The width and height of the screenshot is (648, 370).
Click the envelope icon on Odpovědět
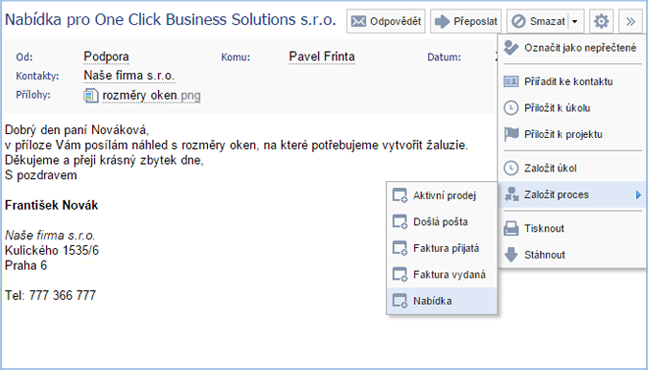pyautogui.click(x=358, y=21)
